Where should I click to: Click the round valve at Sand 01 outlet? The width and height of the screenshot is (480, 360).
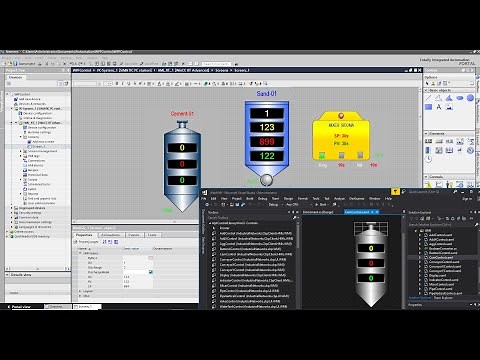[x=266, y=180]
